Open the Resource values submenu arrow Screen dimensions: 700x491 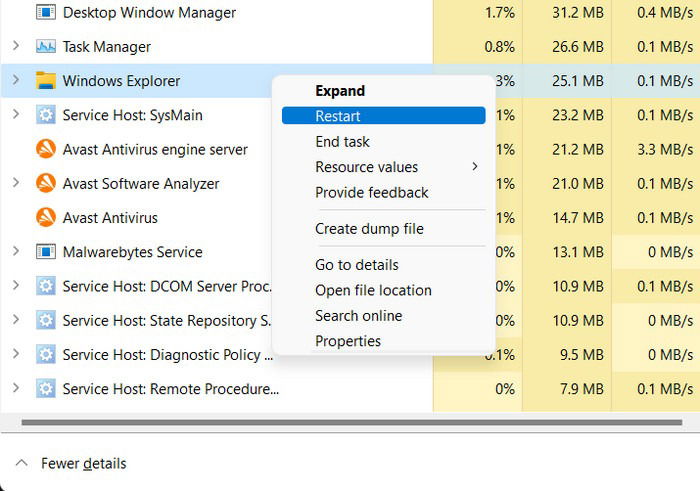coord(475,167)
